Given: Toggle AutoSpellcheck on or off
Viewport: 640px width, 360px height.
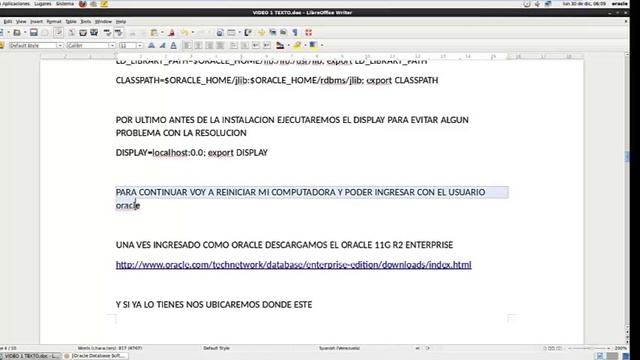Looking at the screenshot, I should [x=119, y=33].
